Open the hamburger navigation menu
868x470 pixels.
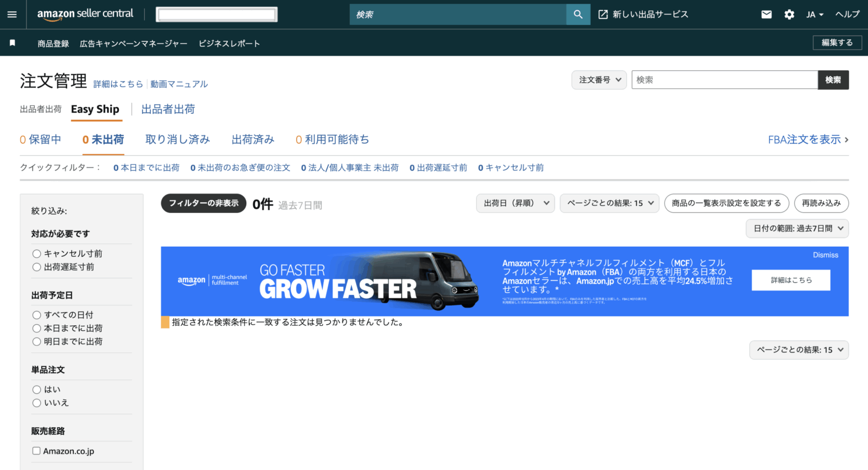(12, 15)
